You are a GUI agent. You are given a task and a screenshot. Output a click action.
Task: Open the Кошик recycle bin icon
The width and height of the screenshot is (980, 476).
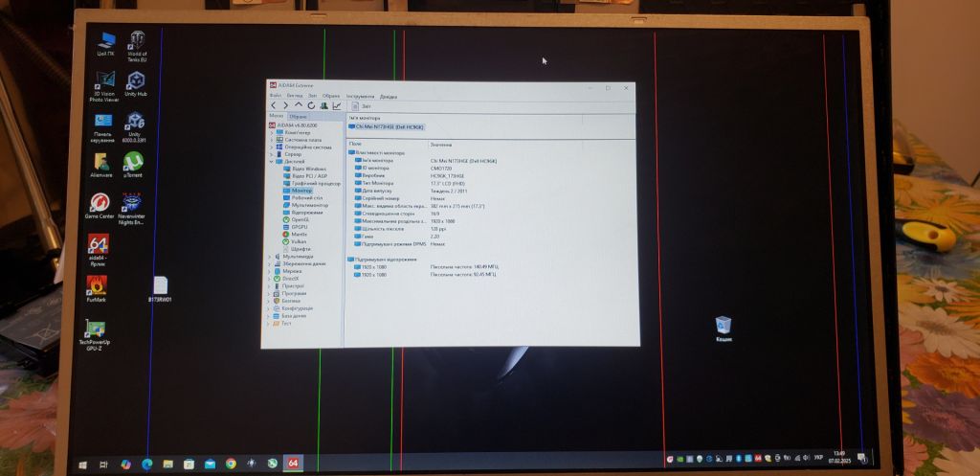click(x=724, y=329)
